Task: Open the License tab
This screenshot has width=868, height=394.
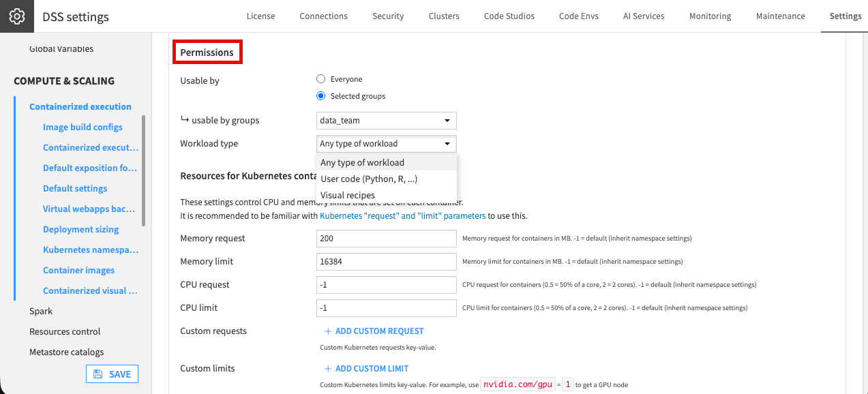Action: pyautogui.click(x=261, y=16)
